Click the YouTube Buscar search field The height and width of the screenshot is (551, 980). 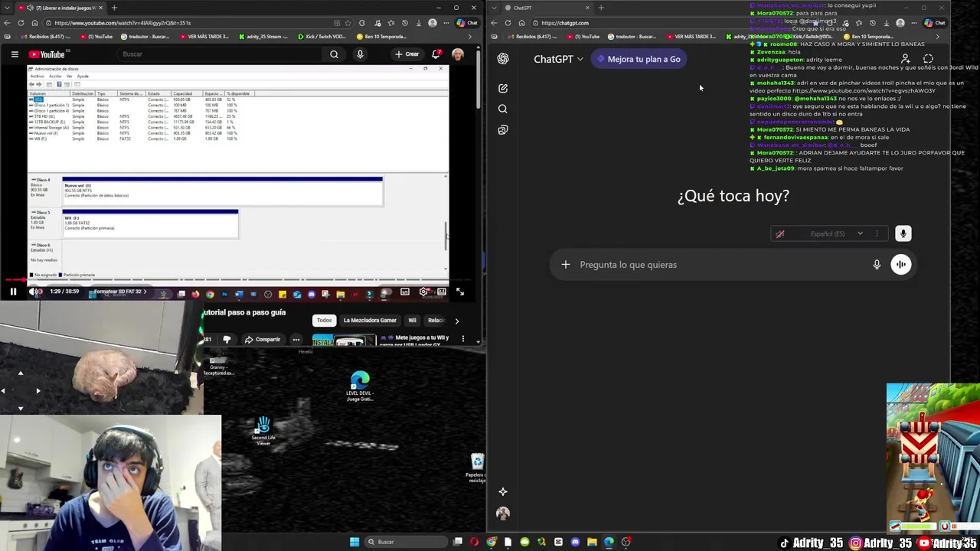(218, 54)
